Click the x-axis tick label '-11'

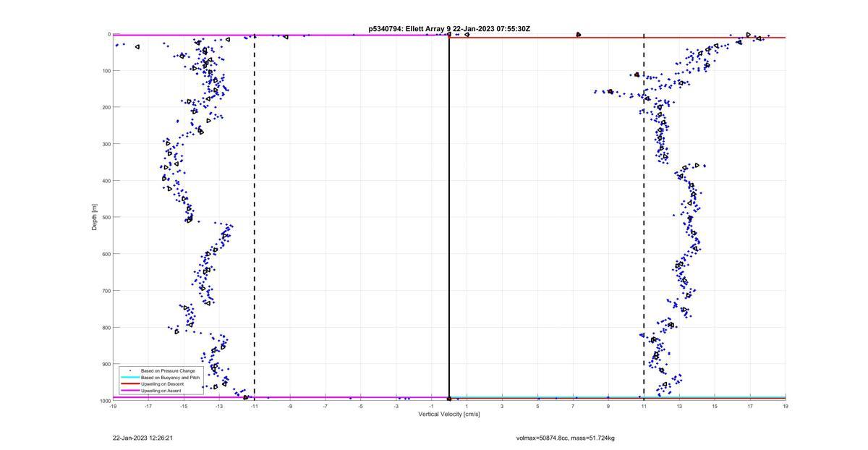[x=255, y=406]
